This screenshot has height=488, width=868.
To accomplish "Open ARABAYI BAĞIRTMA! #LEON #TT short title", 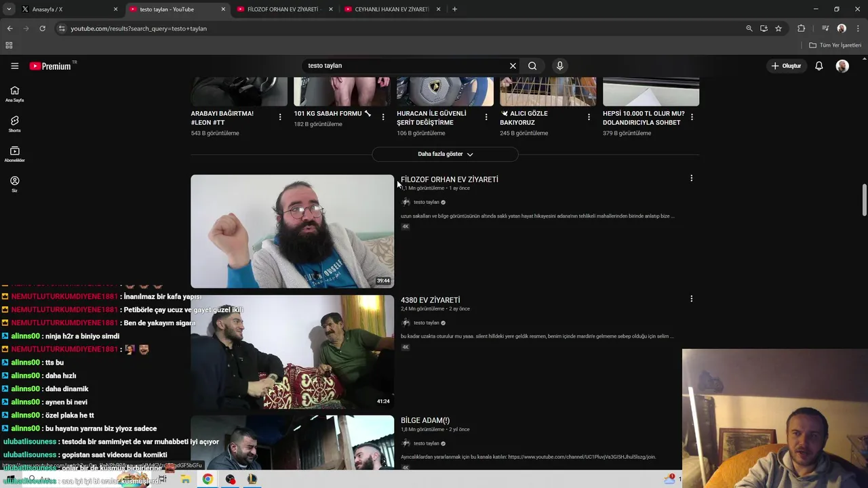I will 222,118.
